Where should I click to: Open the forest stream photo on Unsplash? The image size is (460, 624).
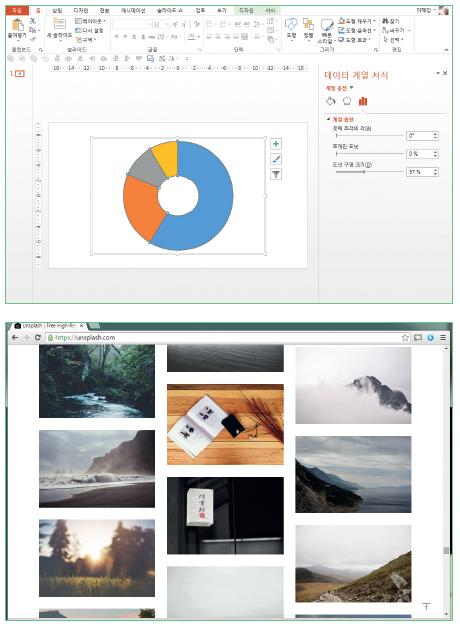(x=97, y=381)
